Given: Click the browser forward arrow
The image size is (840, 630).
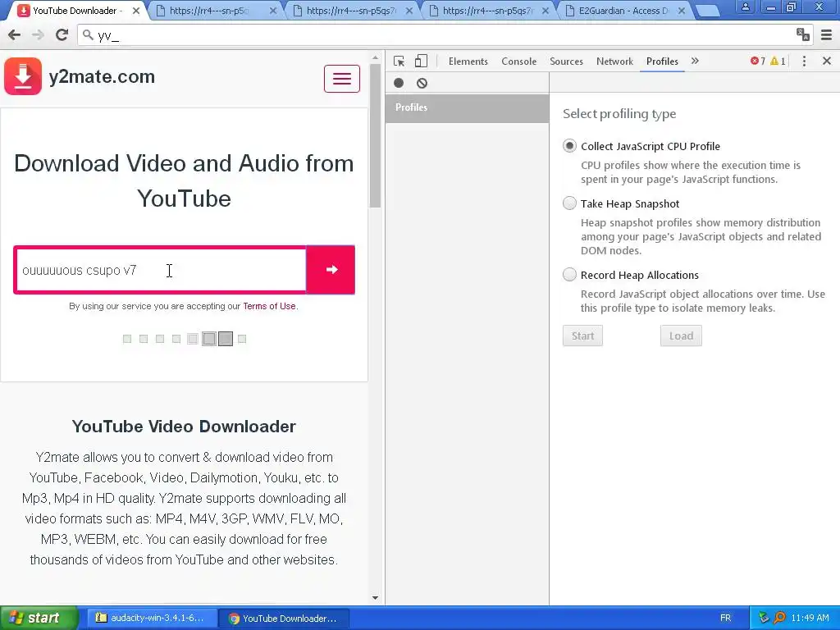Looking at the screenshot, I should pyautogui.click(x=38, y=34).
